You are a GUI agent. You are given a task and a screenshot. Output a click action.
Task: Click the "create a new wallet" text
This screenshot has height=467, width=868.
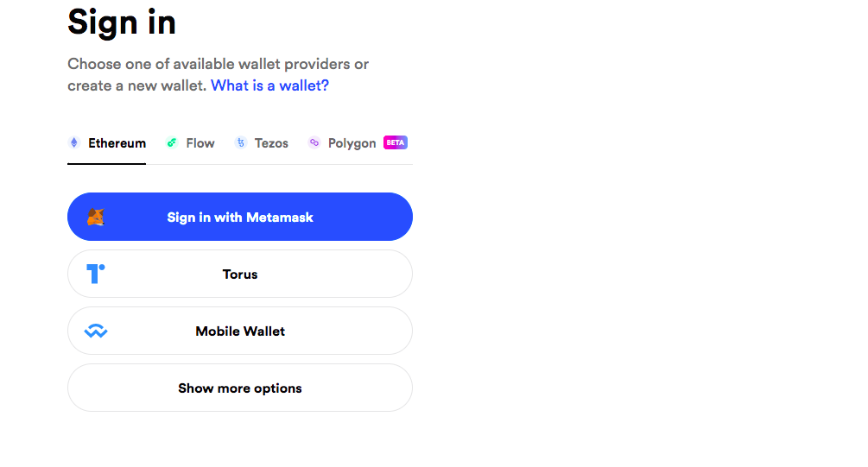click(x=136, y=85)
